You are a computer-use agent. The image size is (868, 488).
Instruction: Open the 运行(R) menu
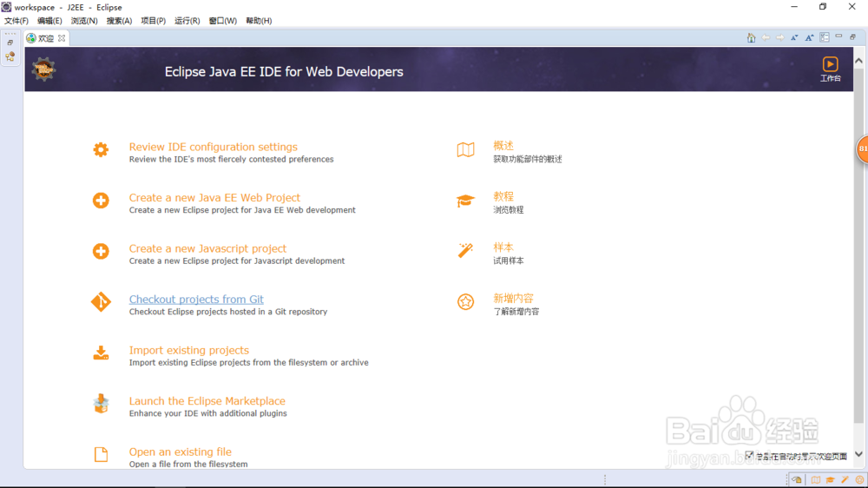tap(187, 21)
